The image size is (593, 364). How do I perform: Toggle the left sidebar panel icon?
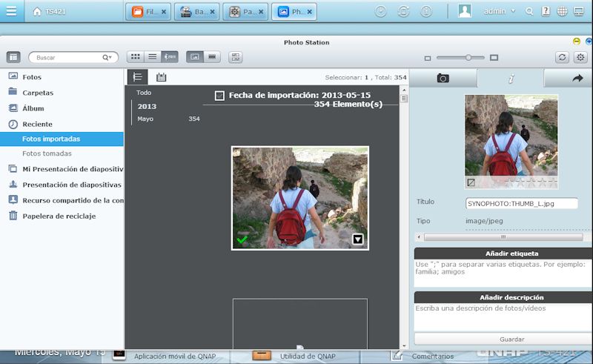13,57
